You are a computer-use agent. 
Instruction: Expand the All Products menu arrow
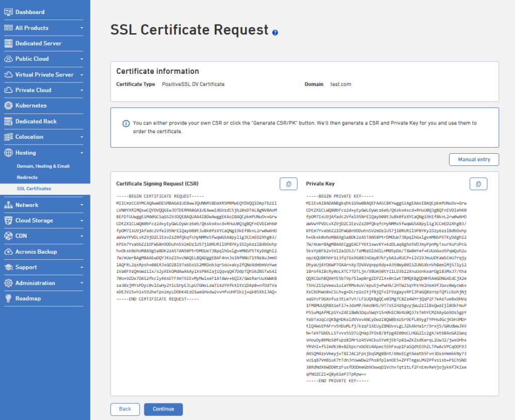(82, 28)
